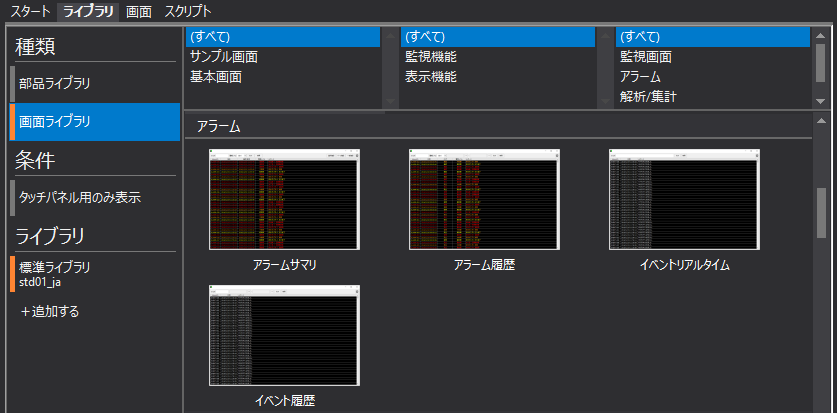This screenshot has width=837, height=413.
Task: Select the アラーム履歴 screen thumbnail
Action: 484,200
